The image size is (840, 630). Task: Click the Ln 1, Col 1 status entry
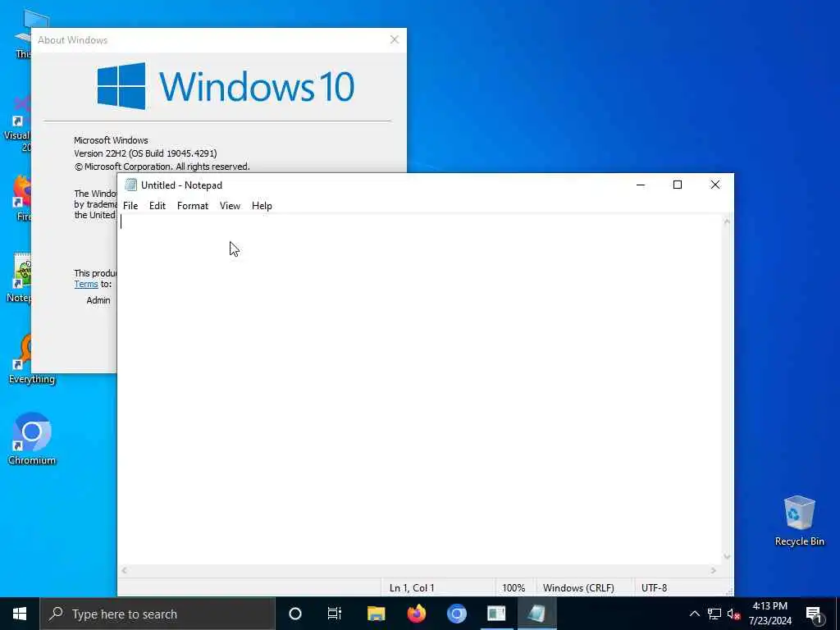click(x=412, y=587)
